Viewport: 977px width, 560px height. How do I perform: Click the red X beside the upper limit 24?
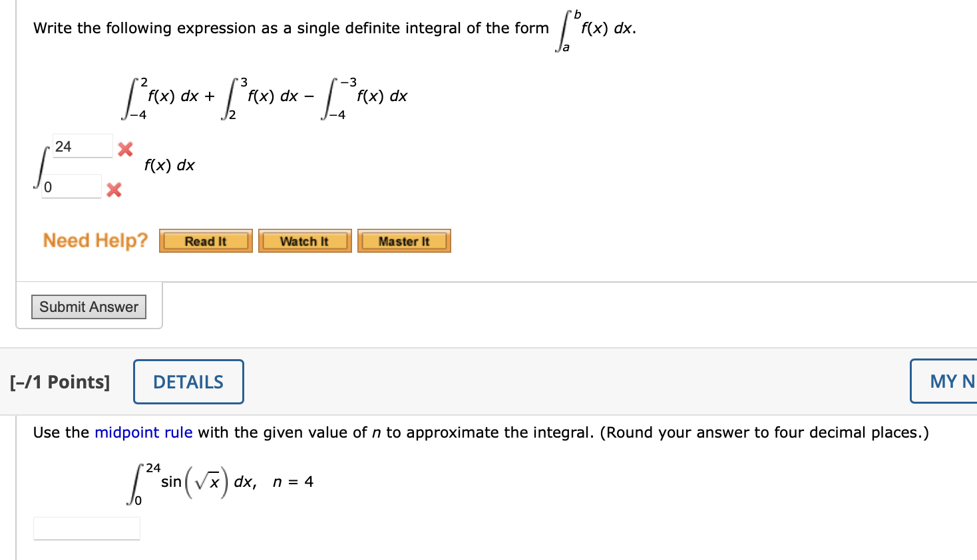point(124,150)
